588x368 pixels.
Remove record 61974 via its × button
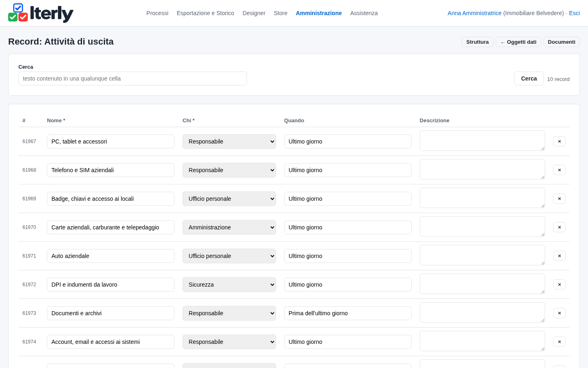point(559,341)
